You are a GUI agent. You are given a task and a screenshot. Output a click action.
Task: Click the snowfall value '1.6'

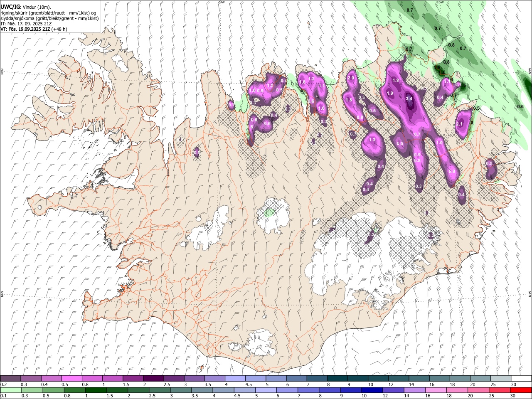point(321,108)
